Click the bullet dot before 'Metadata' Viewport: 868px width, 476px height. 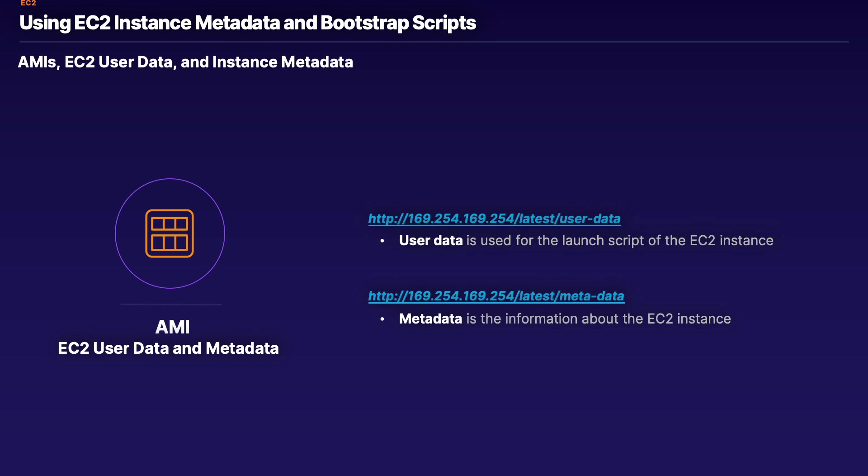(382, 319)
